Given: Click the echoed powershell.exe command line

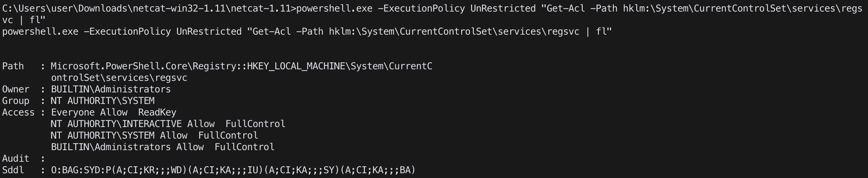Looking at the screenshot, I should (x=307, y=31).
